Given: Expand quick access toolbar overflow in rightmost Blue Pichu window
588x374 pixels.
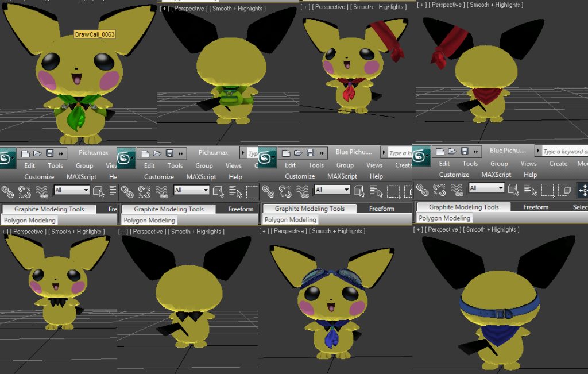Looking at the screenshot, I should pyautogui.click(x=475, y=152).
